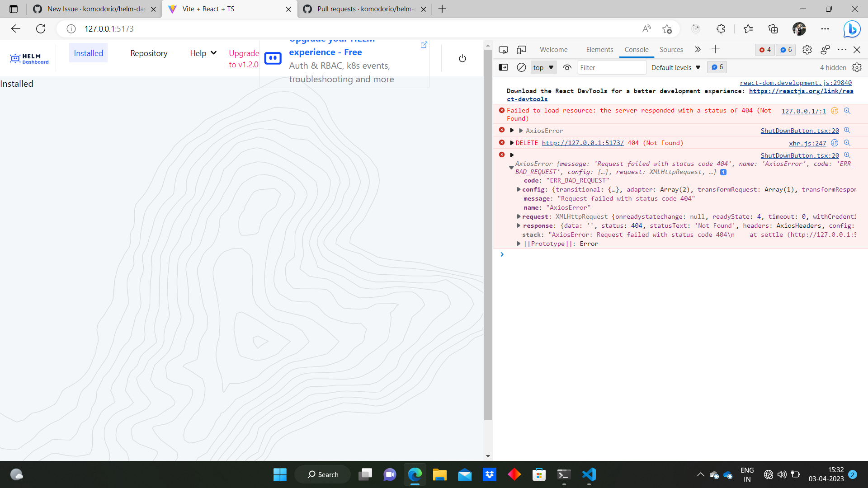Open the create filter expression eye icon

click(x=566, y=67)
